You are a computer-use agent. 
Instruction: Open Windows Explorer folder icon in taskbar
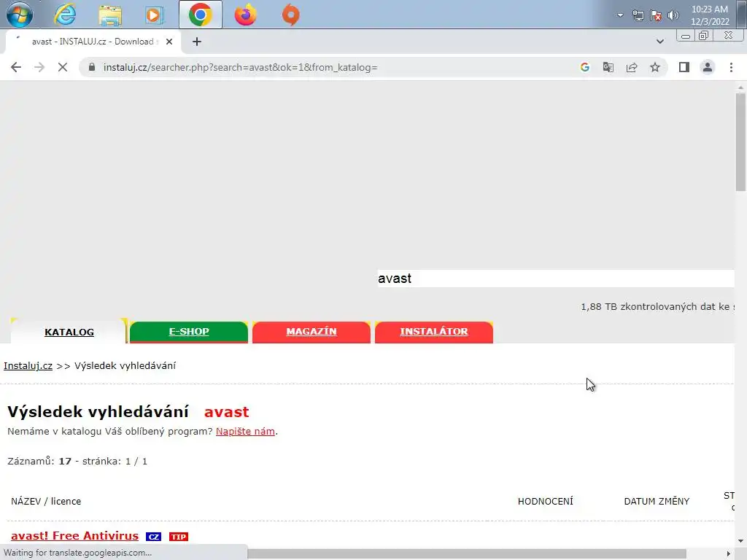click(110, 15)
